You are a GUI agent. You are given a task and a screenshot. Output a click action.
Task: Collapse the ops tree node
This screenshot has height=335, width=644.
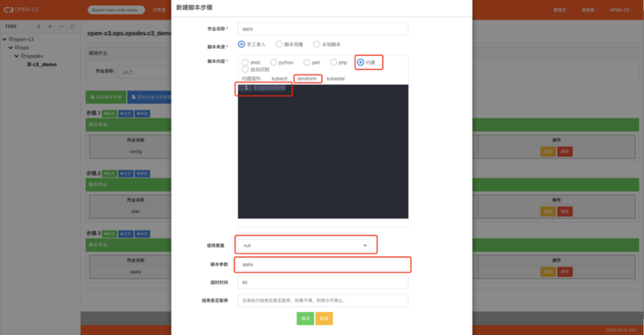[11, 48]
